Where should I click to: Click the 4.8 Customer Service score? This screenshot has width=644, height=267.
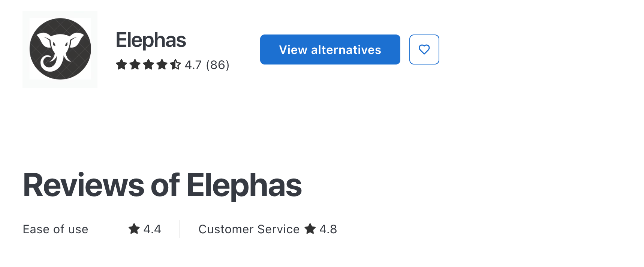(x=328, y=229)
